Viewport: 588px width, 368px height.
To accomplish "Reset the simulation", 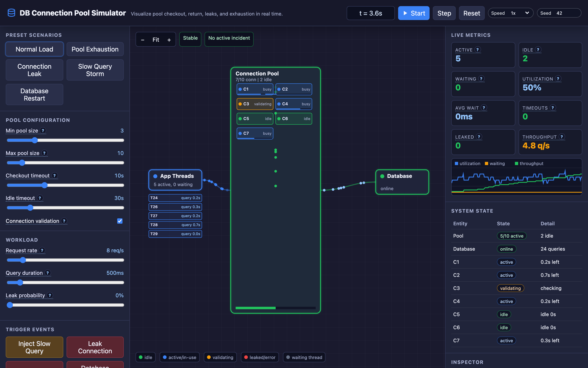I will point(472,13).
